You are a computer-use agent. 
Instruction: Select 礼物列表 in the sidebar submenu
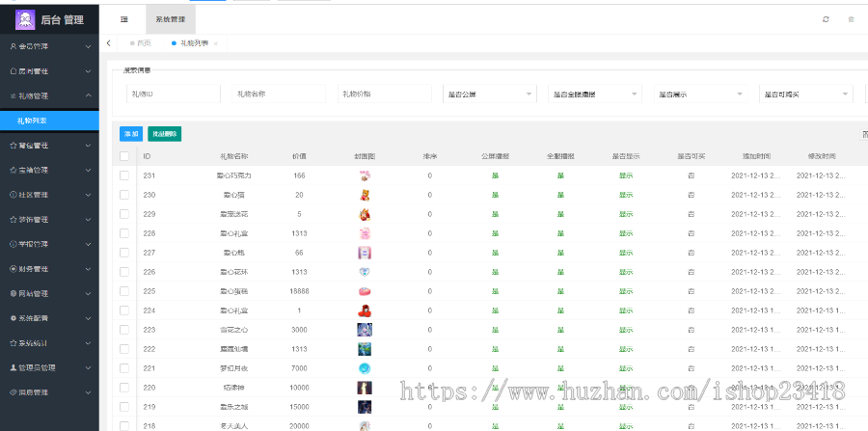point(49,121)
